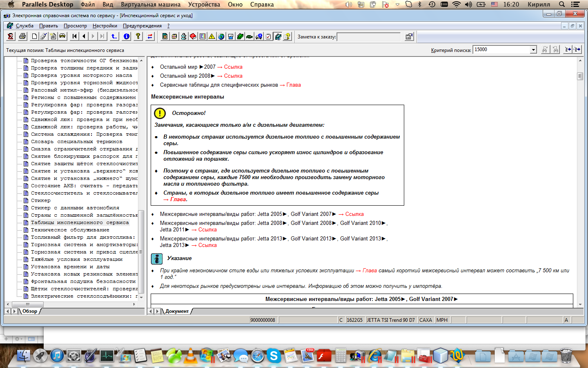This screenshot has width=588, height=368.
Task: Open the Критерий поиска dropdown list
Action: [533, 50]
